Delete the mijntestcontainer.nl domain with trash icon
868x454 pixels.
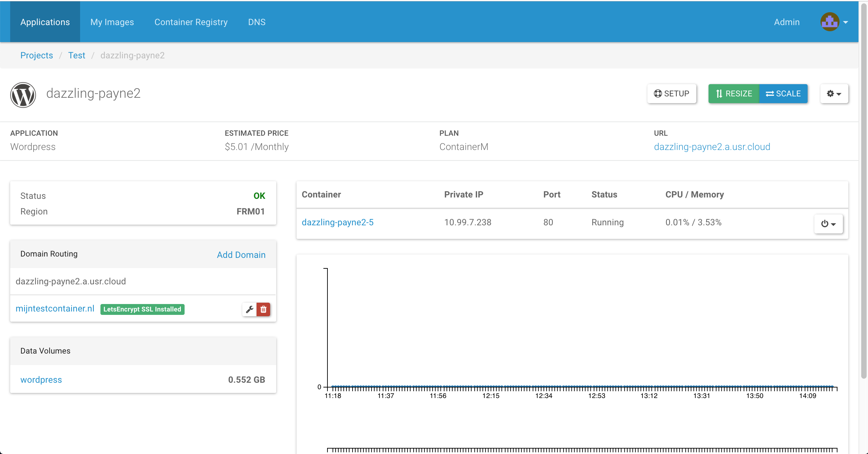pyautogui.click(x=263, y=309)
